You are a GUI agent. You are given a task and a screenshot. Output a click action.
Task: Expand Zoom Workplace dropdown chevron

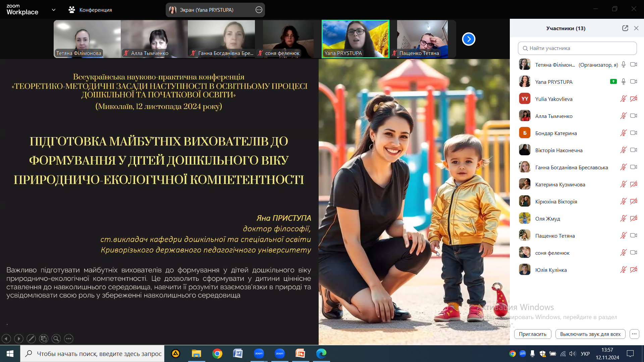[54, 10]
